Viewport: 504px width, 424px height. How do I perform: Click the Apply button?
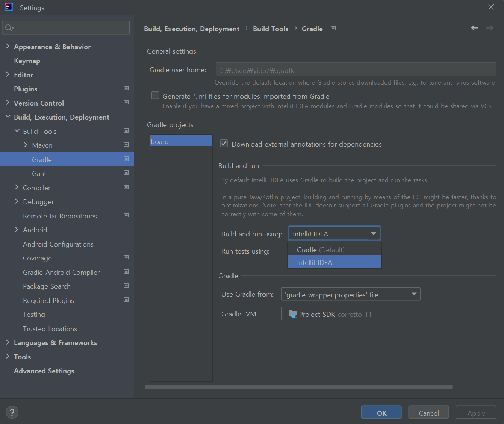click(x=476, y=413)
